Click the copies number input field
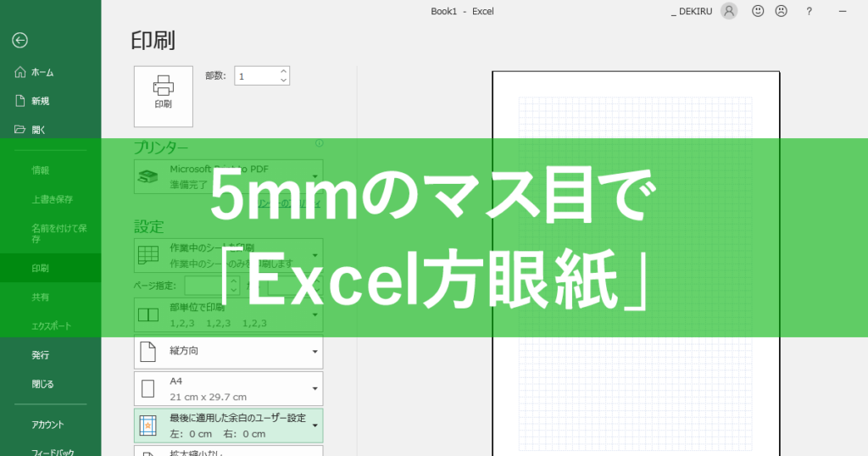Image resolution: width=868 pixels, height=456 pixels. pos(256,76)
